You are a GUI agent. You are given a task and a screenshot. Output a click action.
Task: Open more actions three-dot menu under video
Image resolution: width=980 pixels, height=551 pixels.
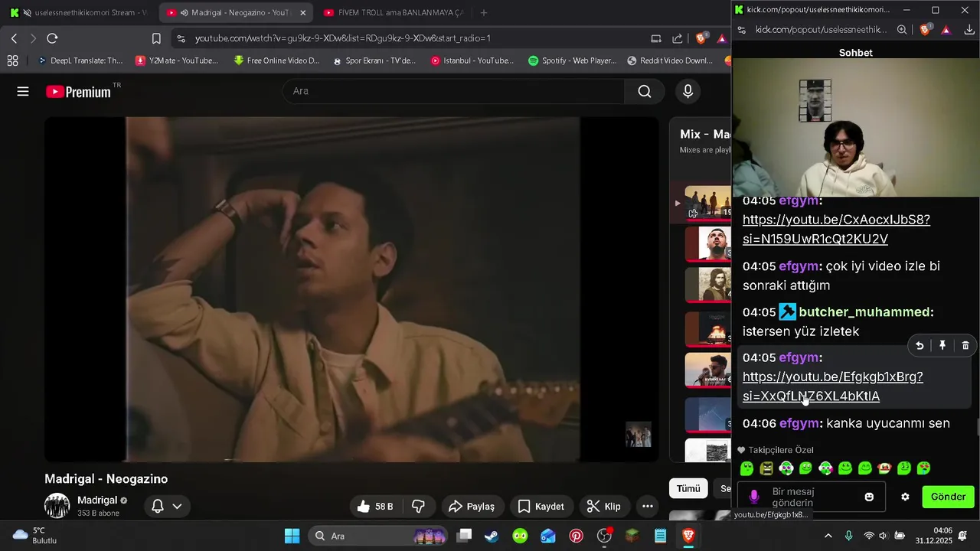648,507
